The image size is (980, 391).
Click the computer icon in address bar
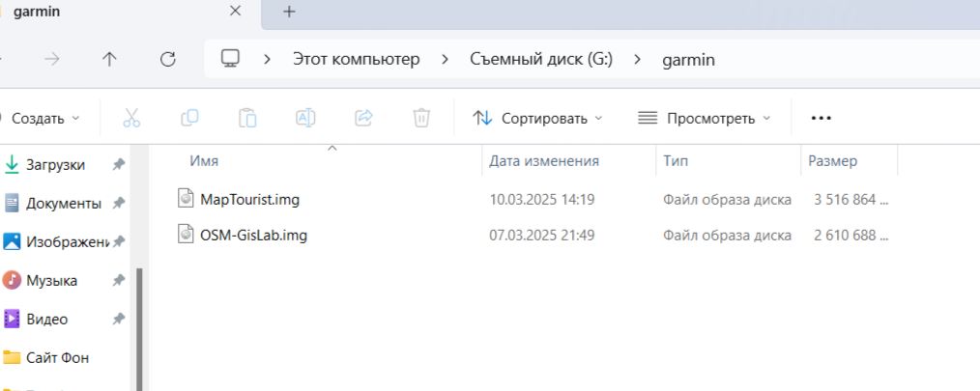click(x=231, y=59)
